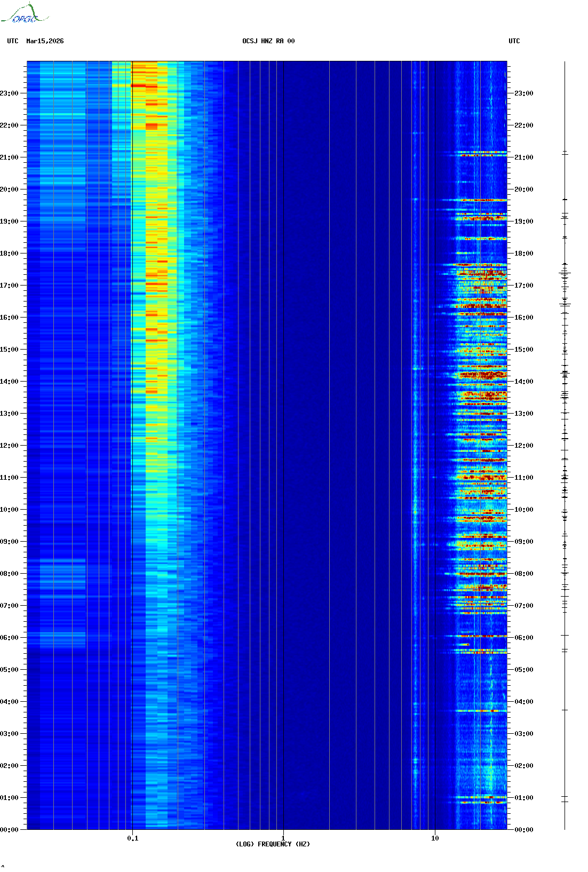588x872 pixels.
Task: Click the (LOG) FREQUENCY (HZ) axis title
Action: point(272,844)
